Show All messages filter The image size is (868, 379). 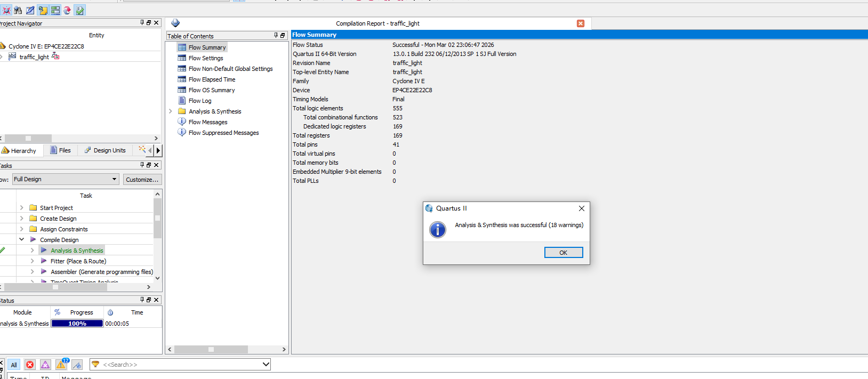pyautogui.click(x=14, y=365)
